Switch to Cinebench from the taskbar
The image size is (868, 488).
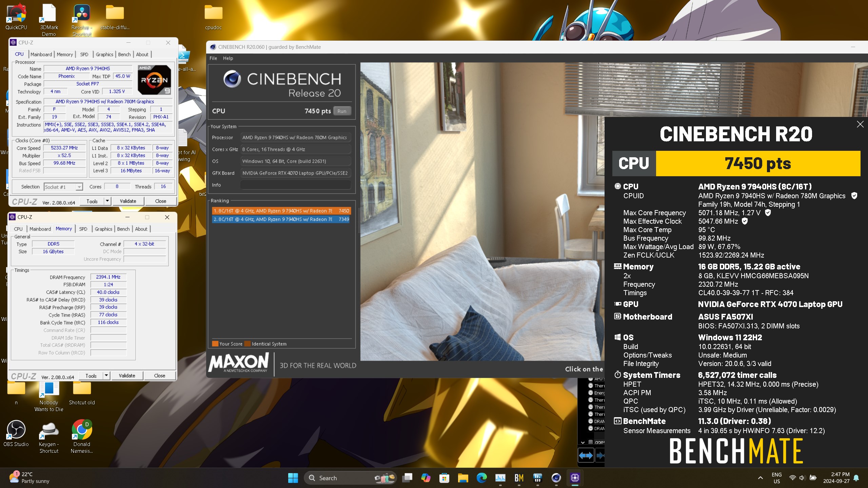556,478
